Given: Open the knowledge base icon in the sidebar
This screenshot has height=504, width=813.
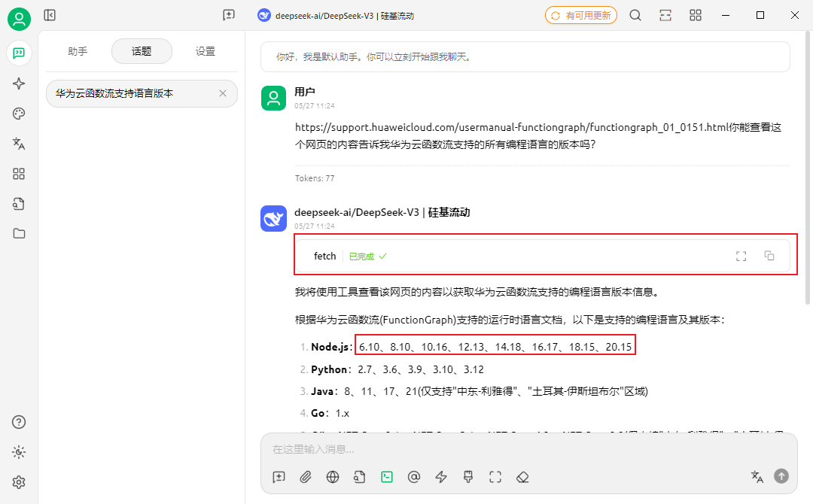Looking at the screenshot, I should 19,204.
